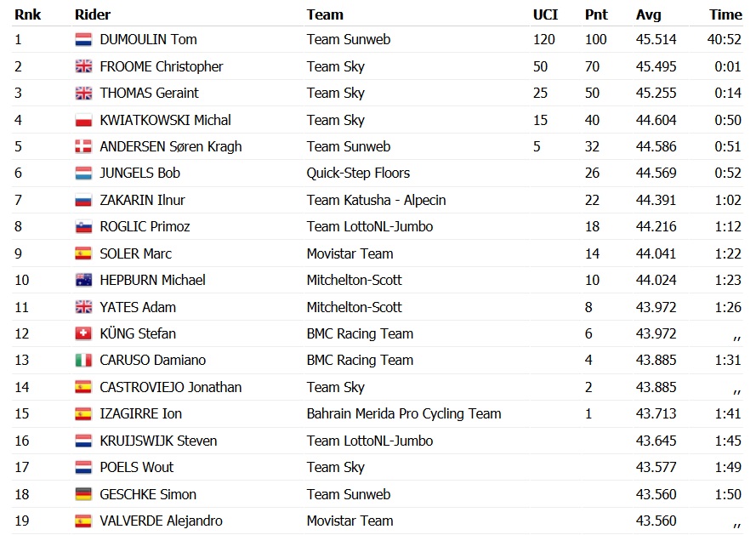Sort results by the Time column header
Screen dimensions: 756x535
[x=725, y=14]
